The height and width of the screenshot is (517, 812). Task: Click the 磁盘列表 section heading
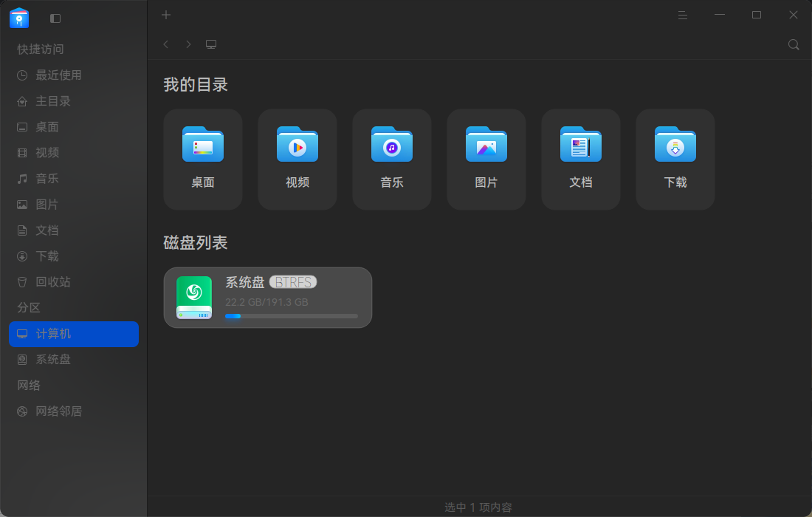click(196, 242)
